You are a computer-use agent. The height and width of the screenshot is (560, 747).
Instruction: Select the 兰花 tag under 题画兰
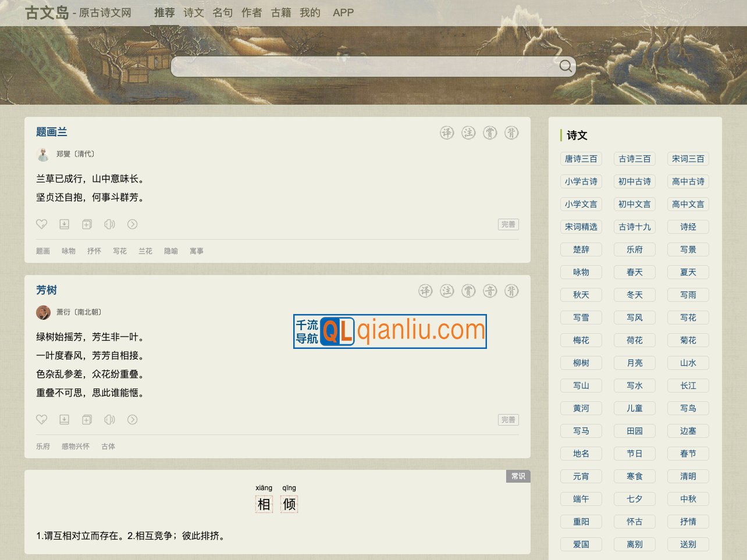[x=145, y=251]
